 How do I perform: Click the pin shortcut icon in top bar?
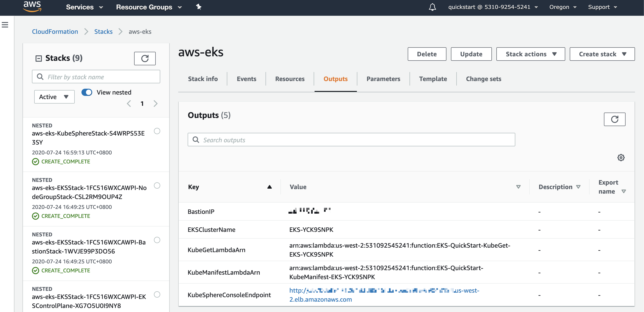198,7
